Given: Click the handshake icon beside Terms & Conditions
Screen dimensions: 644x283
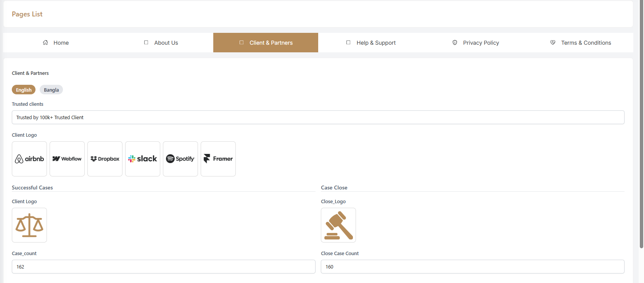Looking at the screenshot, I should (x=553, y=42).
